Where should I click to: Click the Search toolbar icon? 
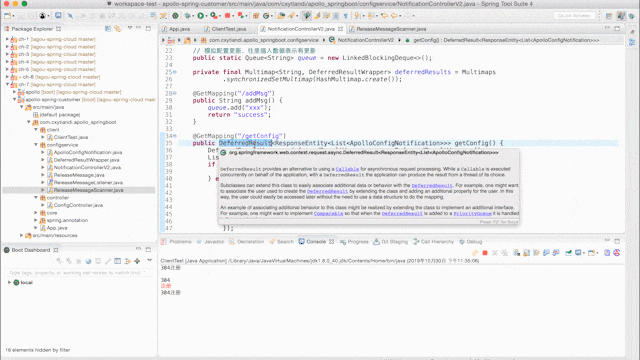point(291,16)
